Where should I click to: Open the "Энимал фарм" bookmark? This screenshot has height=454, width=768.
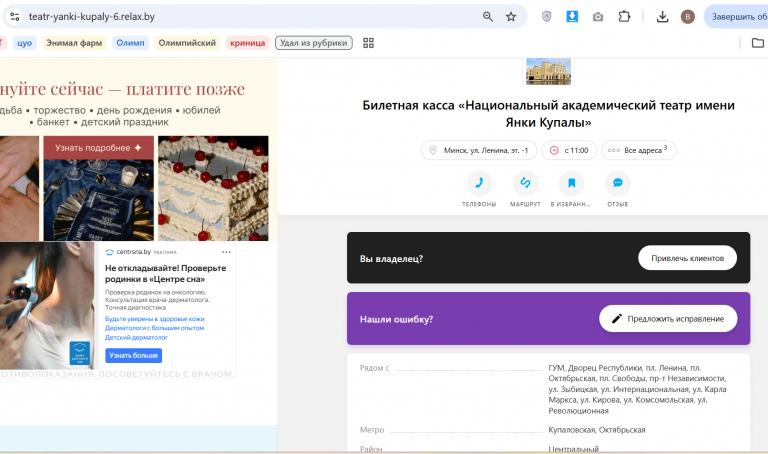[74, 43]
